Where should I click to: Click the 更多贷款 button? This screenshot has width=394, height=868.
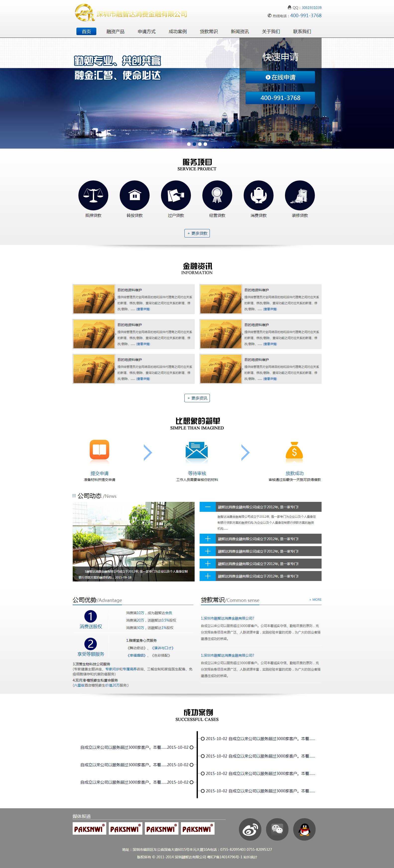pyautogui.click(x=197, y=233)
